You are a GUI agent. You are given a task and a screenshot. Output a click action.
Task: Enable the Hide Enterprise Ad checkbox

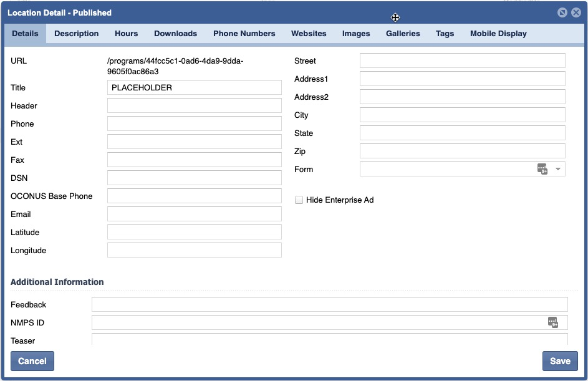(299, 200)
